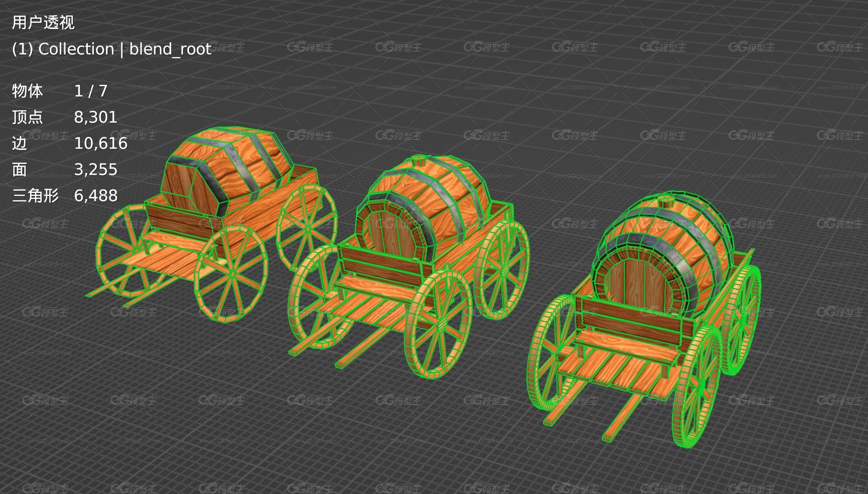The width and height of the screenshot is (868, 494).
Task: Click the face count '3,255'
Action: (96, 170)
